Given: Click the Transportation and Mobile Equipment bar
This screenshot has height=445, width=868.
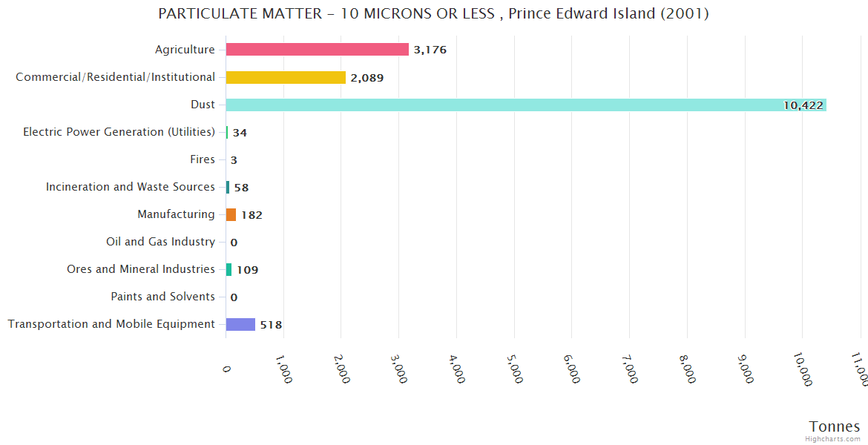Looking at the screenshot, I should tap(240, 324).
